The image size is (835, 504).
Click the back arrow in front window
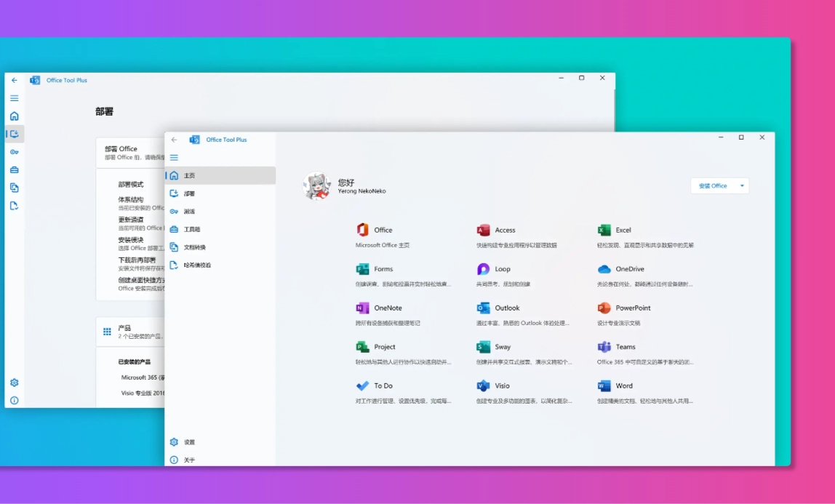pos(174,140)
